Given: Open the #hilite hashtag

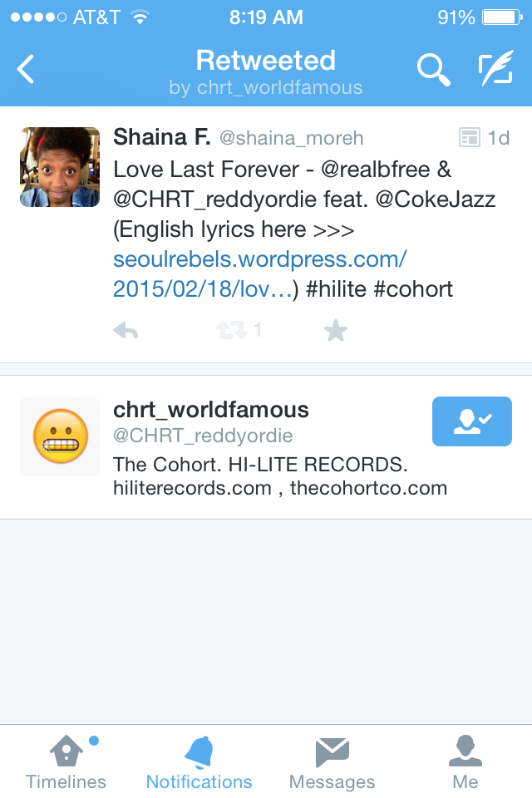Looking at the screenshot, I should pyautogui.click(x=336, y=289).
